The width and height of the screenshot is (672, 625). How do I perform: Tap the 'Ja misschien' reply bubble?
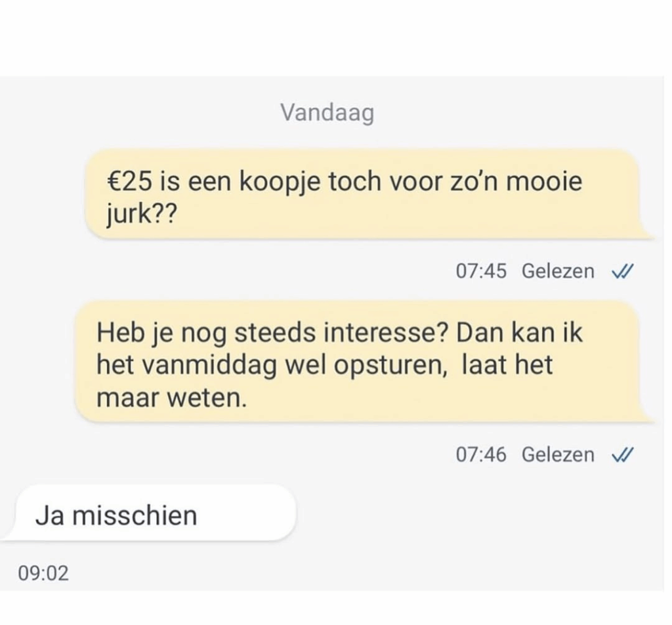(150, 514)
